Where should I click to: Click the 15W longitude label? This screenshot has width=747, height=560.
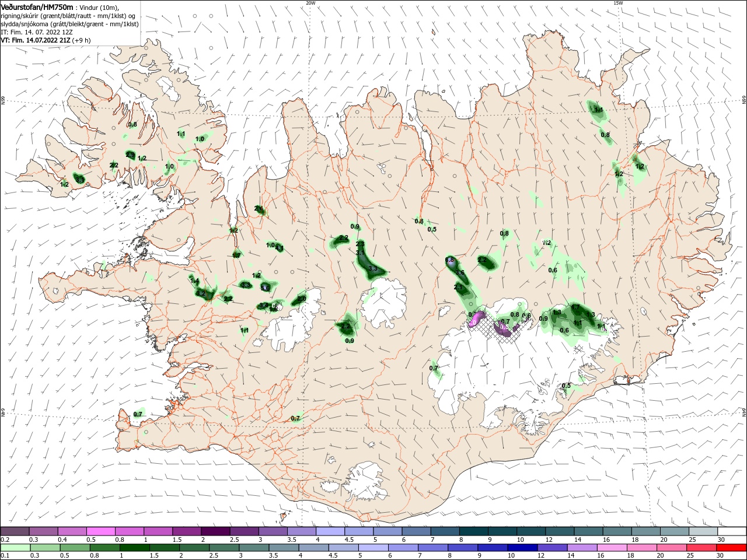[618, 3]
